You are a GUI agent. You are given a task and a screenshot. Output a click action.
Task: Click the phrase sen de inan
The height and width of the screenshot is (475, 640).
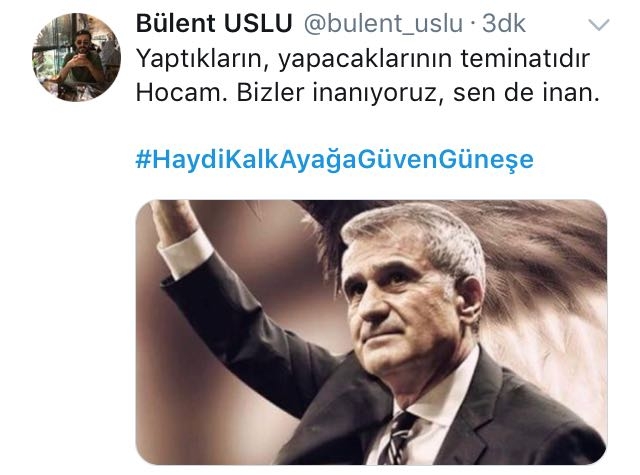[526, 93]
